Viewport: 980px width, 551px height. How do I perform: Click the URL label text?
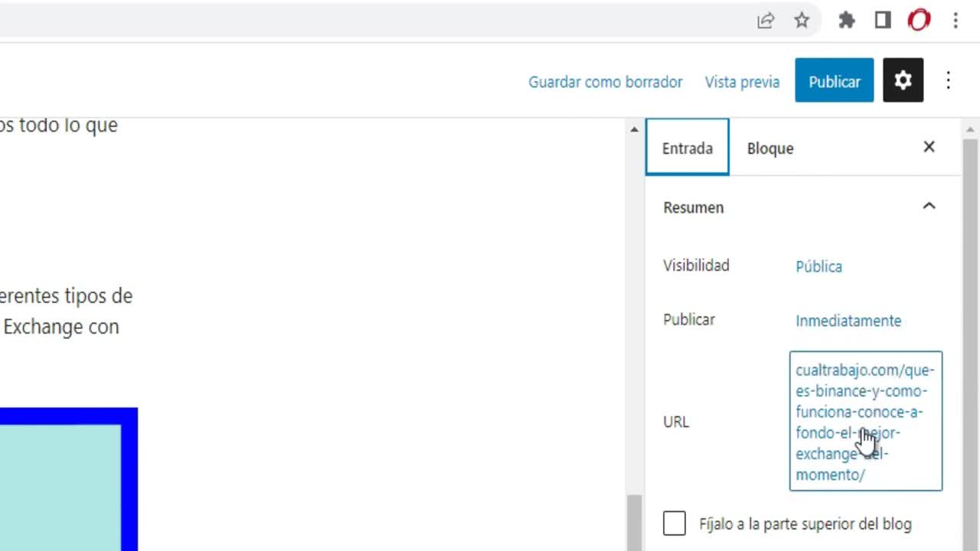pyautogui.click(x=676, y=422)
